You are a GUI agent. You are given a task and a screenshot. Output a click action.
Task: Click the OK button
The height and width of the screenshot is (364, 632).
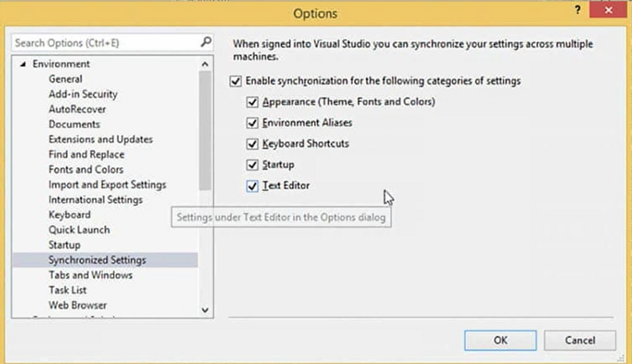click(x=500, y=341)
